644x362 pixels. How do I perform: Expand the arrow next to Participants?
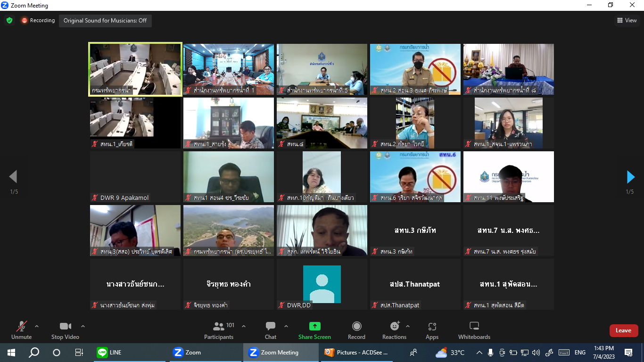tap(244, 326)
